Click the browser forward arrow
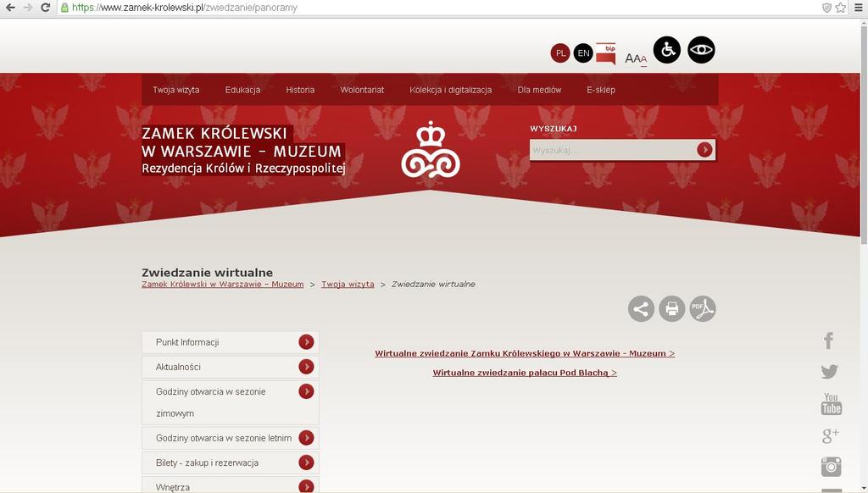The width and height of the screenshot is (868, 493). [28, 8]
